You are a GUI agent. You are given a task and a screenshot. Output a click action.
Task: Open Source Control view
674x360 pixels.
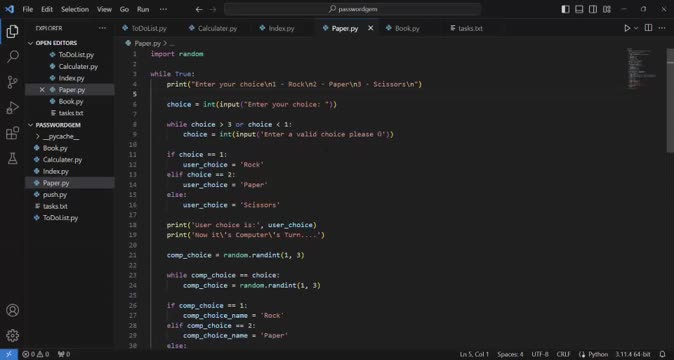click(12, 82)
